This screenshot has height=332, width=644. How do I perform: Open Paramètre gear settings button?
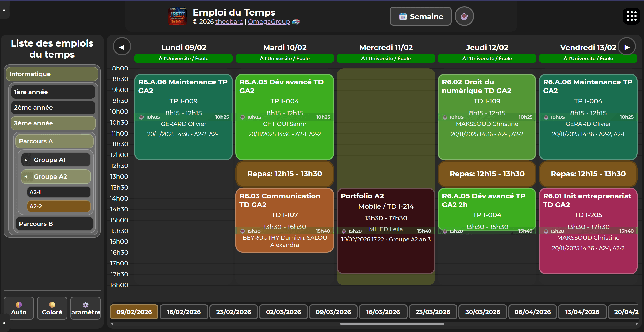click(x=86, y=308)
